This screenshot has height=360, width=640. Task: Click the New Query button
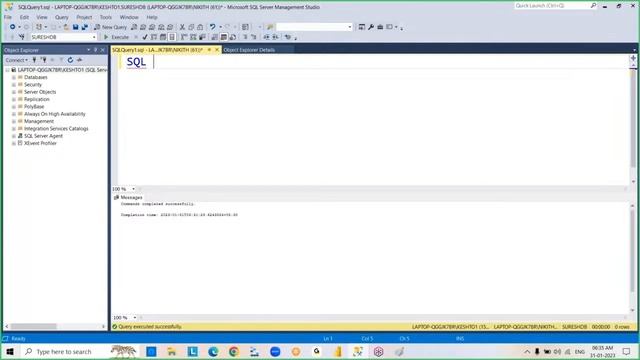(x=111, y=27)
